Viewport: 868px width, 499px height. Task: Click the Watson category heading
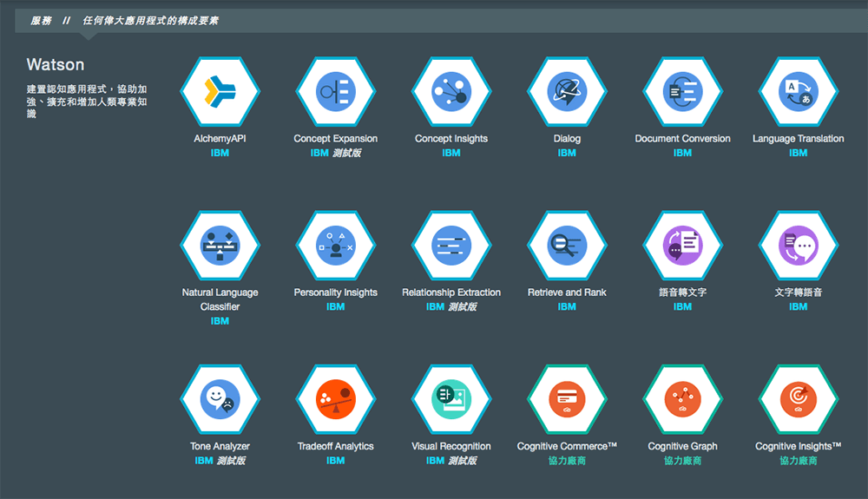tap(56, 64)
